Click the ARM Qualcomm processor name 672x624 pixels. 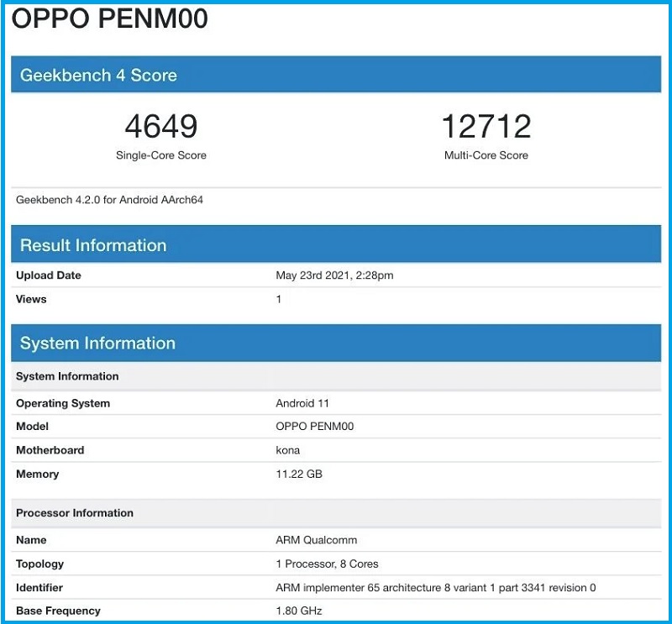coord(316,540)
